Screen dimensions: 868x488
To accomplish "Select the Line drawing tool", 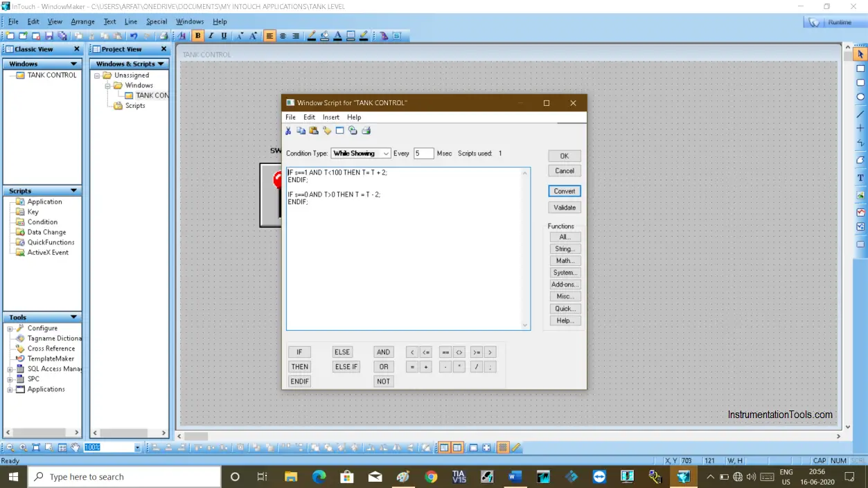I will 860,114.
